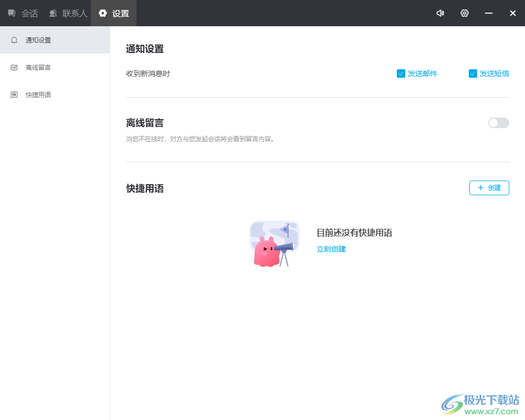Uncheck the 发送邮件 checkbox

[401, 73]
